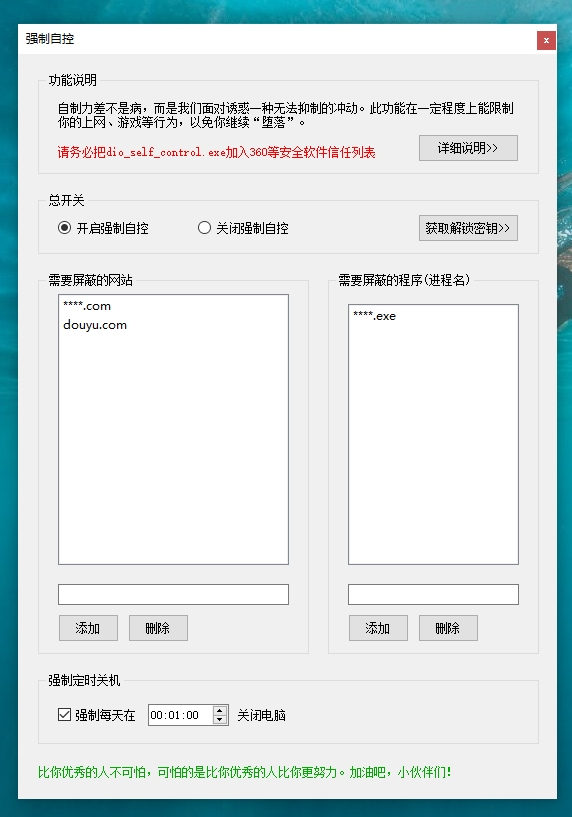The height and width of the screenshot is (817, 572).
Task: Select douyu.com in blocked websites list
Action: tap(95, 325)
